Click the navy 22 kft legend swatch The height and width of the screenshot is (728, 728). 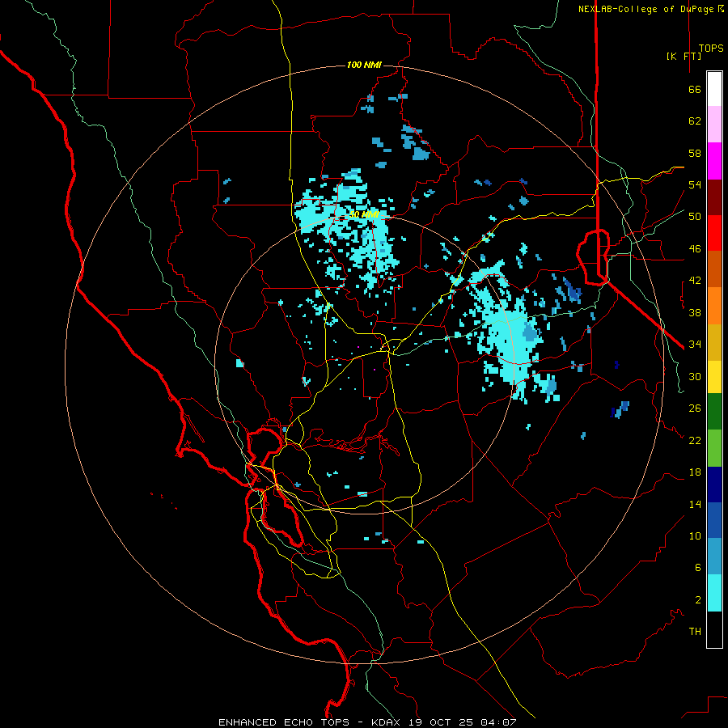click(714, 485)
